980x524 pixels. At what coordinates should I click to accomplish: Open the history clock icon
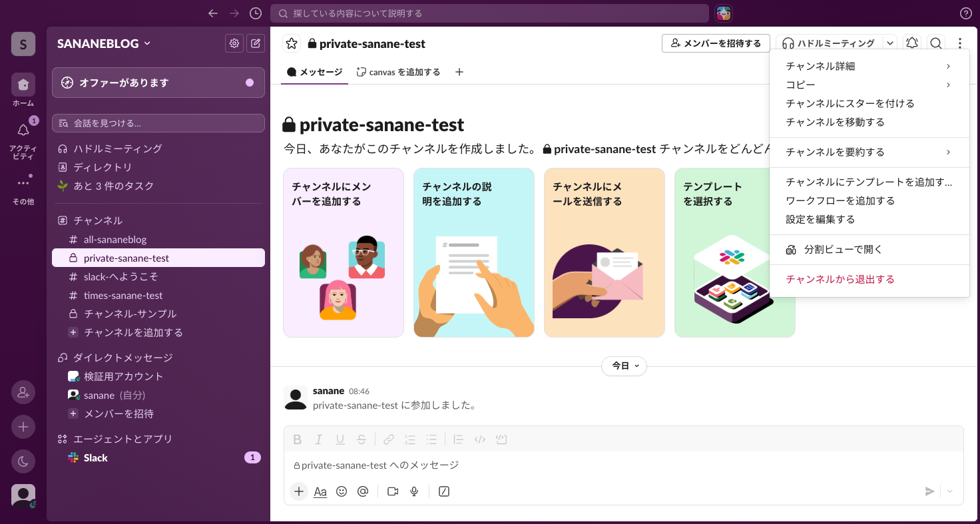(256, 13)
